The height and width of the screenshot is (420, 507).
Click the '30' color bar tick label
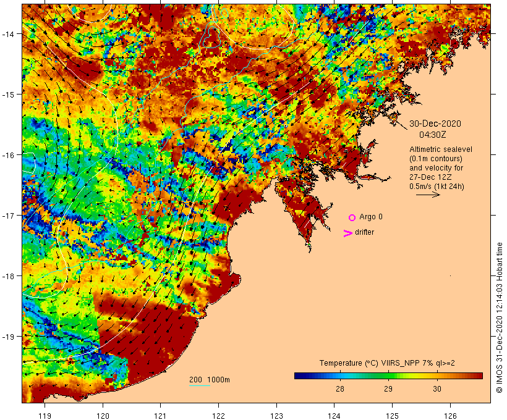(437, 388)
